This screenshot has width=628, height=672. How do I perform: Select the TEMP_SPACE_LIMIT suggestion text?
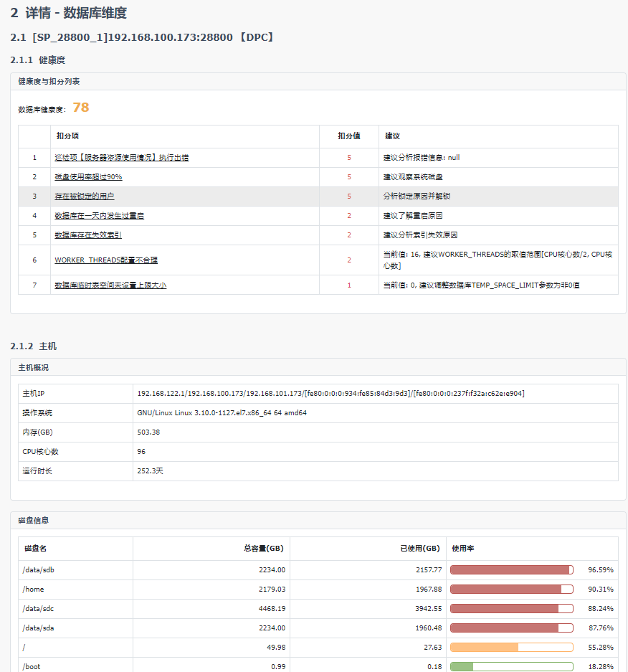click(482, 285)
